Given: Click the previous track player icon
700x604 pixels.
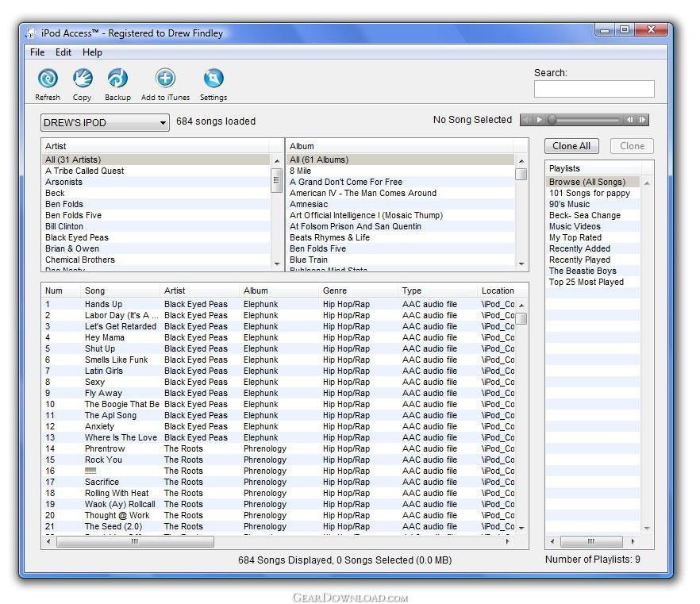Looking at the screenshot, I should click(630, 120).
